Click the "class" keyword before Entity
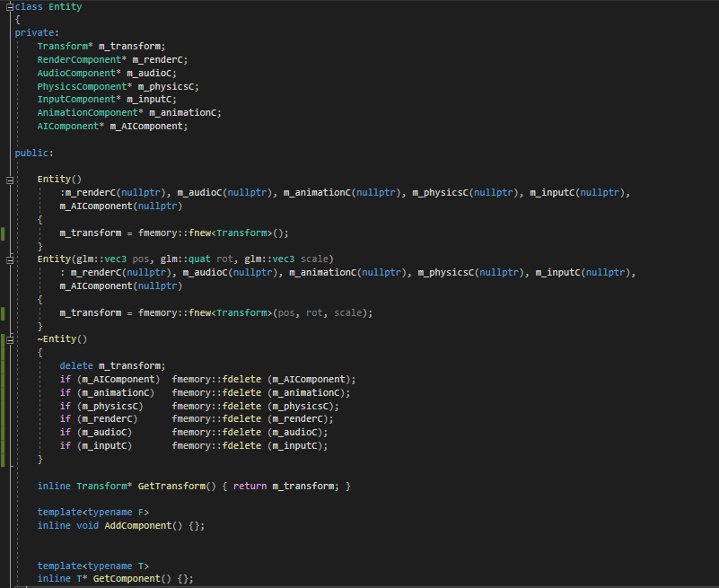The width and height of the screenshot is (719, 588). 29,6
